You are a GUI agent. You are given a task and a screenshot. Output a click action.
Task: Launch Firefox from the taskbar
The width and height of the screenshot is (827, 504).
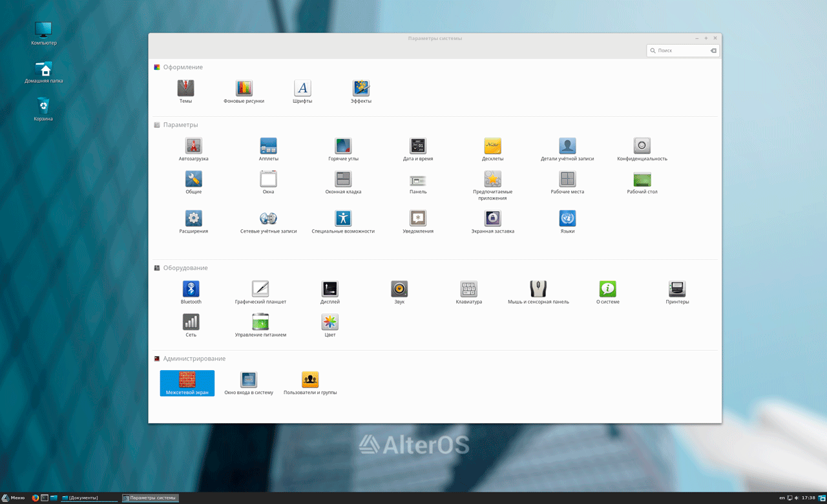point(35,498)
